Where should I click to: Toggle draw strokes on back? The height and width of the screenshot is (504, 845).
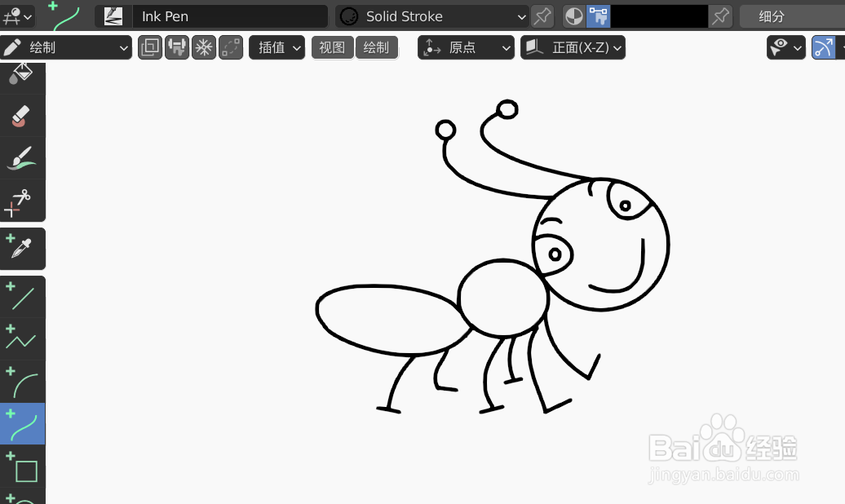[150, 47]
